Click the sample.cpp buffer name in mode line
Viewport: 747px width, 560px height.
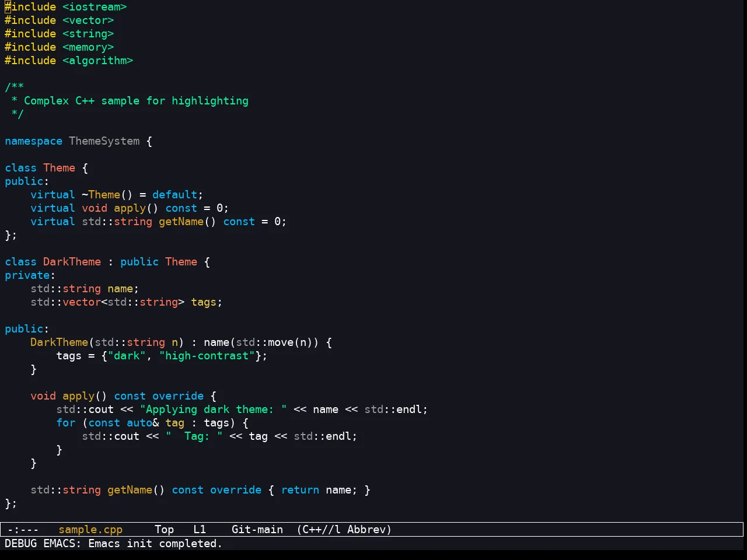(90, 530)
